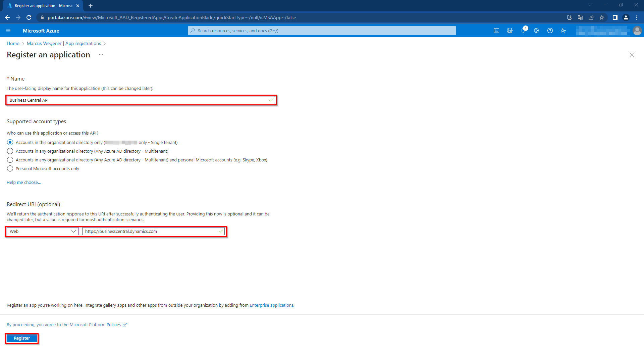
Task: Open the portal settings gear icon
Action: coord(537,31)
